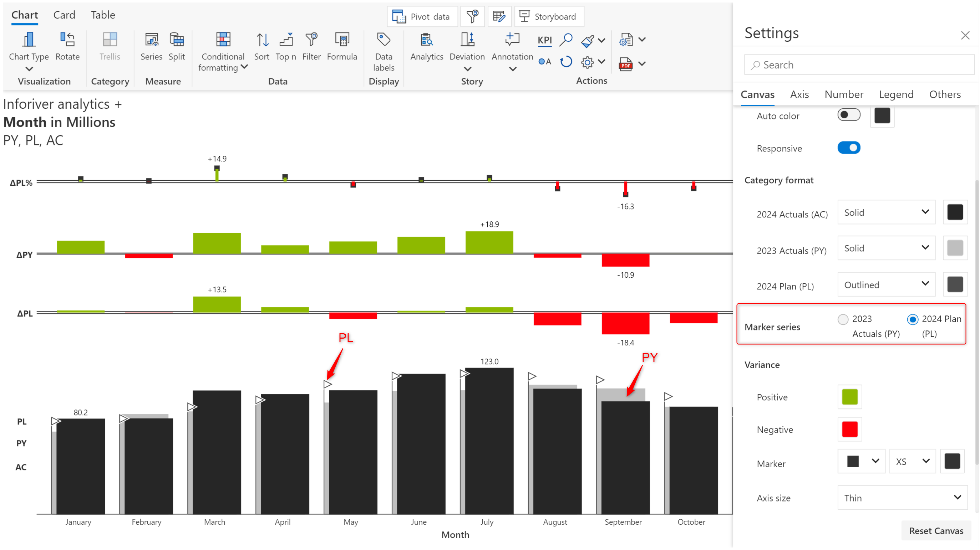Viewport: 980px width, 550px height.
Task: Expand the page settings dropdown arrow
Action: [x=642, y=40]
